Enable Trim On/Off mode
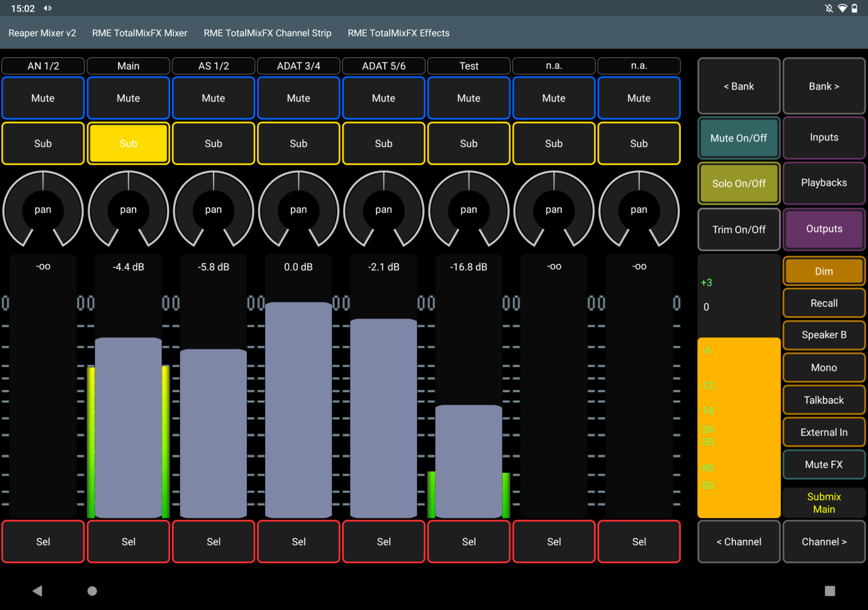Screen dimensions: 868x610 739,229
